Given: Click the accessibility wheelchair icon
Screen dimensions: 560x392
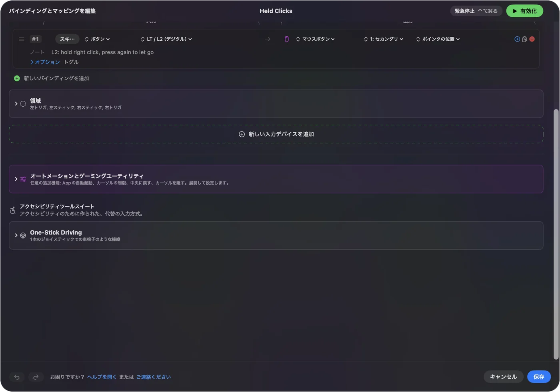Looking at the screenshot, I should (13, 210).
